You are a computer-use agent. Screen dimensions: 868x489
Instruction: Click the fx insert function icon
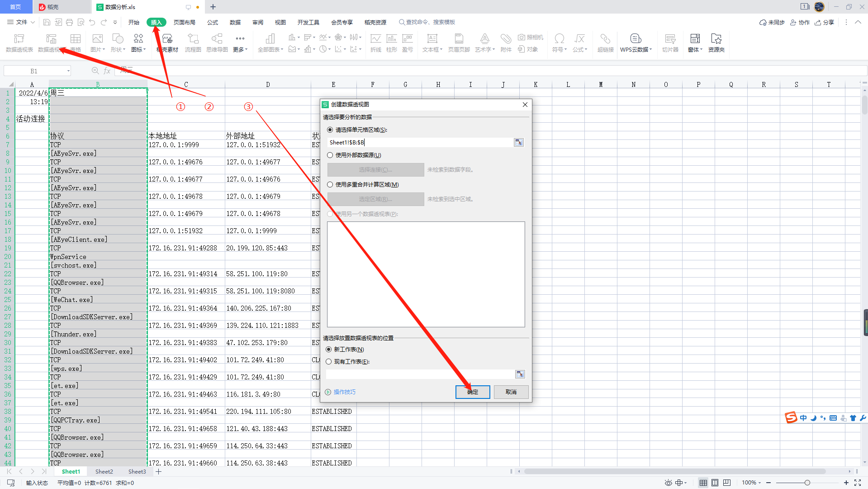107,71
